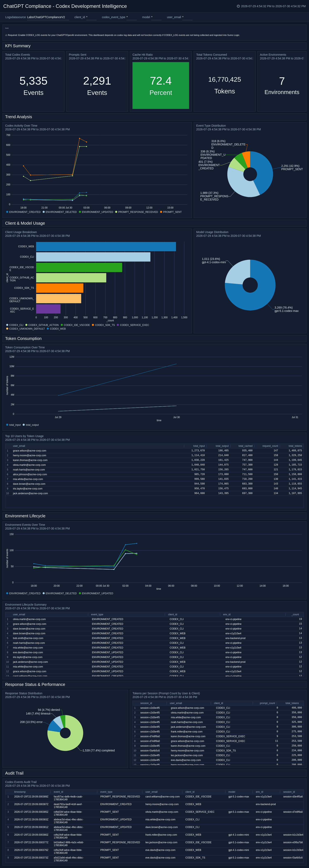Toggle ENVIRONMENT_DELETED in Environment Events legend
The image size is (309, 868).
pos(60,593)
